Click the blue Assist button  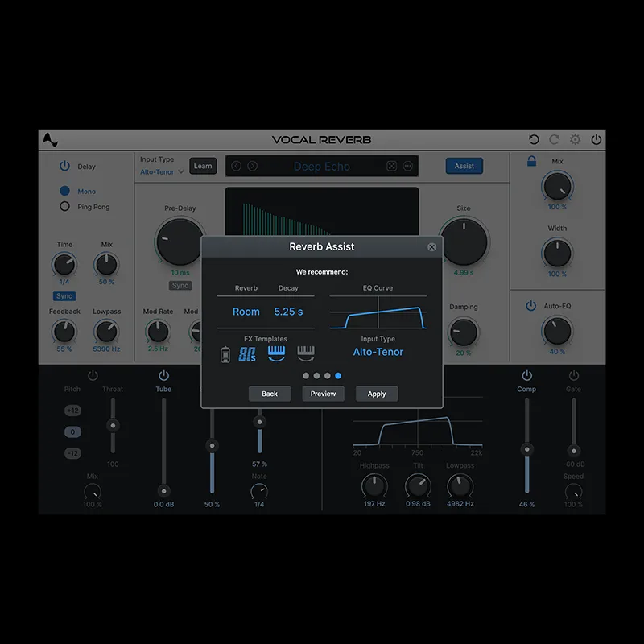[464, 166]
